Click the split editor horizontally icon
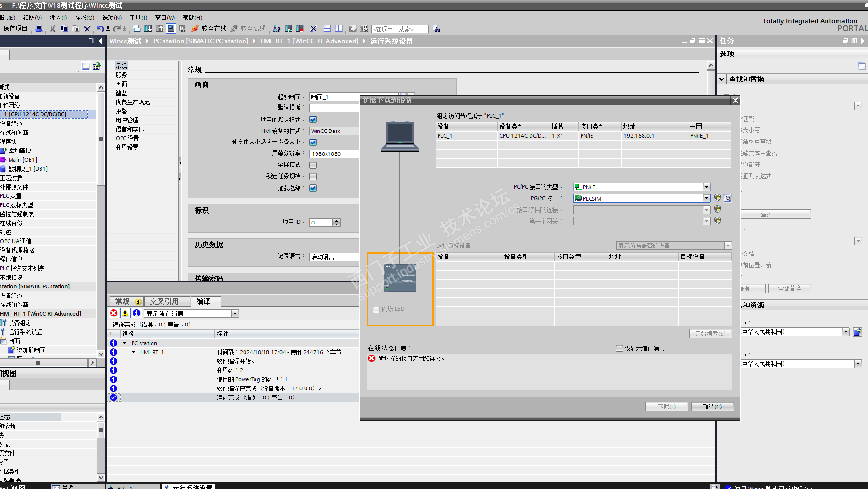The image size is (868, 489). tap(327, 29)
